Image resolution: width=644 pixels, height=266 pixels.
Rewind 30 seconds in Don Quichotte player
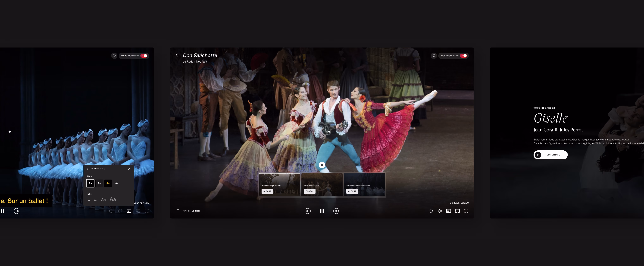tap(307, 211)
